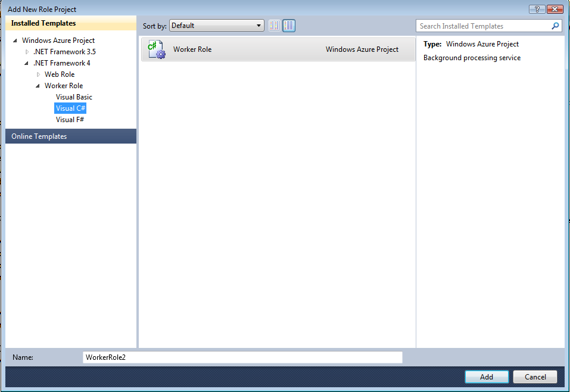Select Visual F# in the tree

point(70,120)
